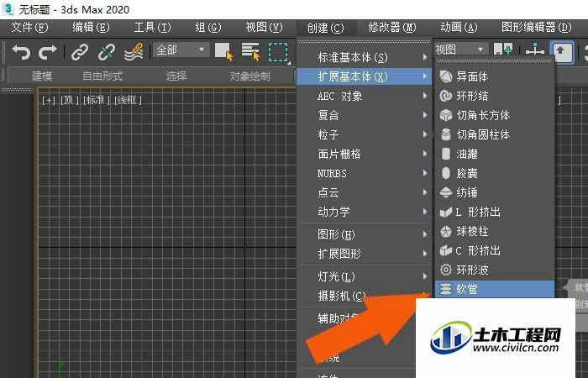
Task: Expand the 面片栅格 submenu
Action: 364,154
